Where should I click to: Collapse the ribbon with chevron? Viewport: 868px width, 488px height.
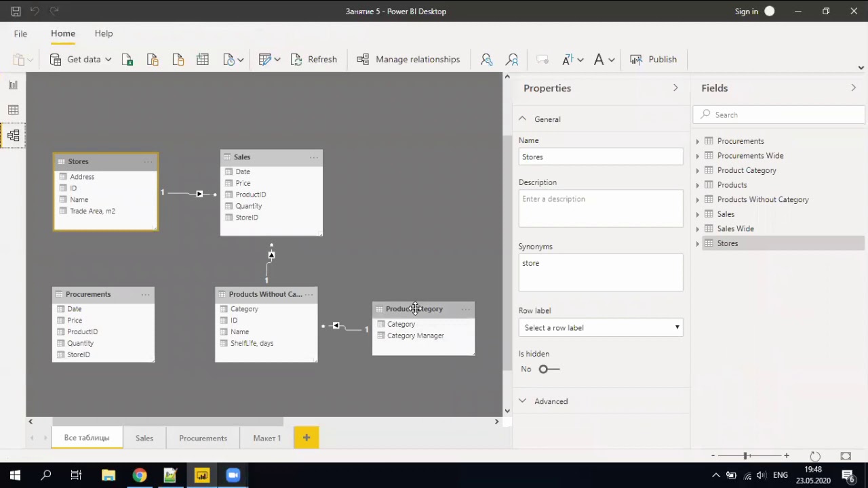coord(861,68)
